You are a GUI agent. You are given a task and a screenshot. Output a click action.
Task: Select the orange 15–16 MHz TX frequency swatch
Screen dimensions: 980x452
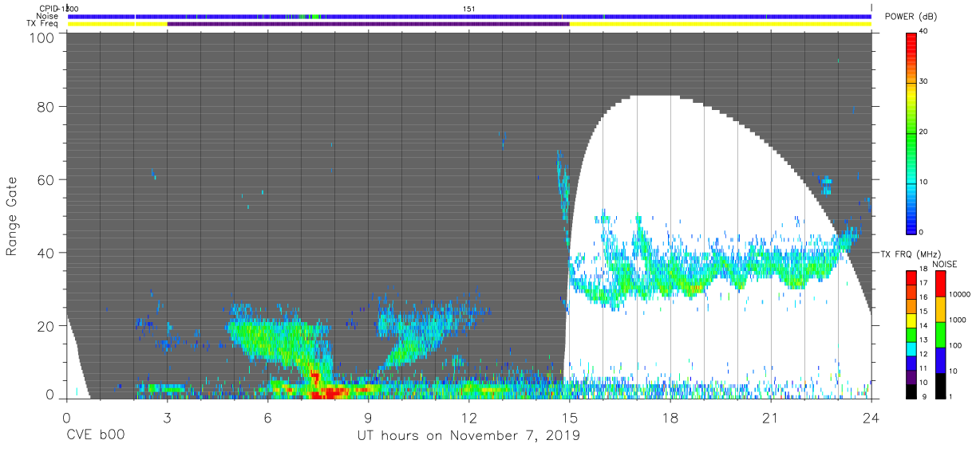tap(911, 305)
